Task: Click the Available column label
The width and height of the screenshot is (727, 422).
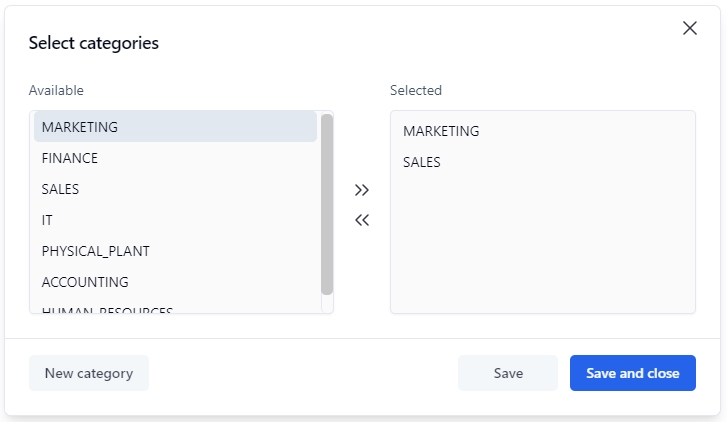Action: click(x=56, y=90)
